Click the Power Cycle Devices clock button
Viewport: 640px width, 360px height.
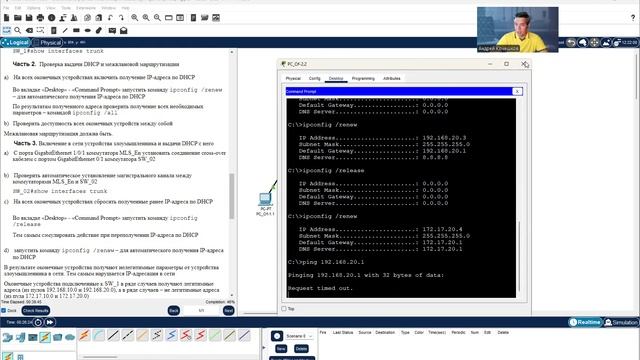point(38,322)
